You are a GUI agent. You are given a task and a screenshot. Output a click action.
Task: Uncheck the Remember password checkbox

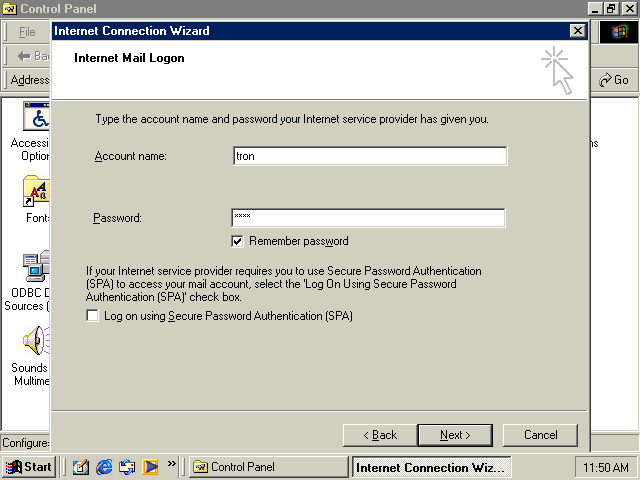(x=237, y=241)
